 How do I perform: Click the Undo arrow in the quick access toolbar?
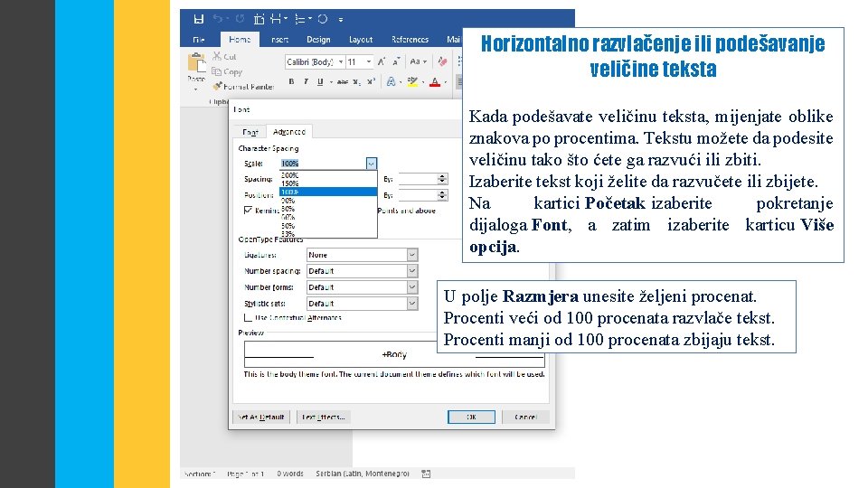tap(218, 19)
